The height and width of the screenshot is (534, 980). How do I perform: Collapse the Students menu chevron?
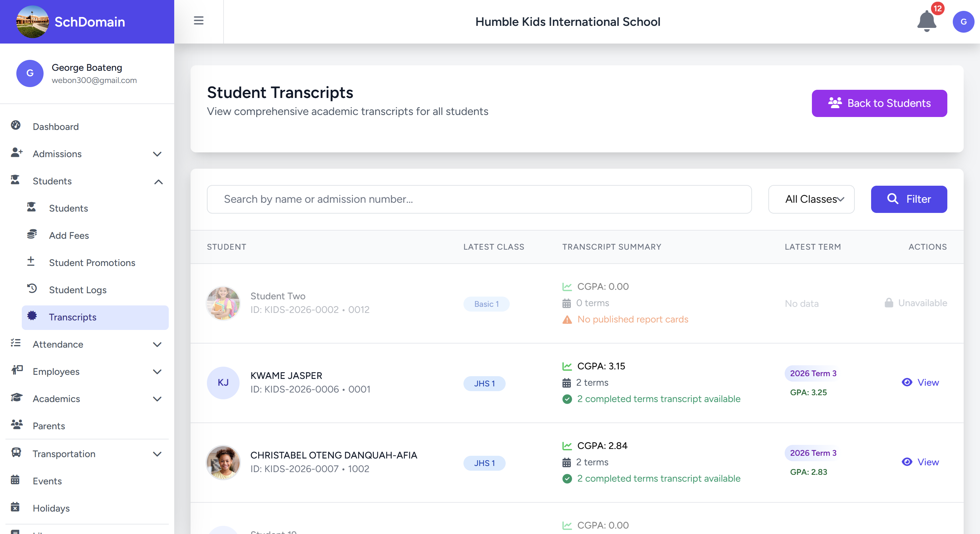(x=158, y=181)
